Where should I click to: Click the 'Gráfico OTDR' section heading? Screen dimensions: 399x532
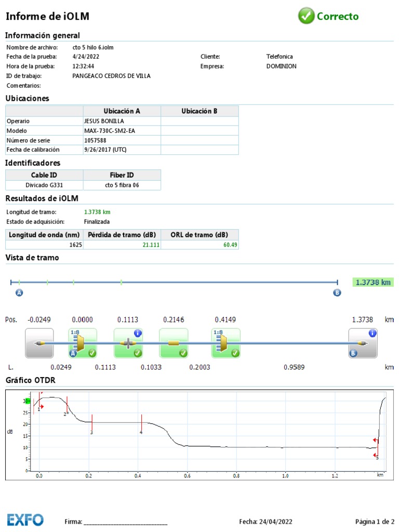(30, 380)
